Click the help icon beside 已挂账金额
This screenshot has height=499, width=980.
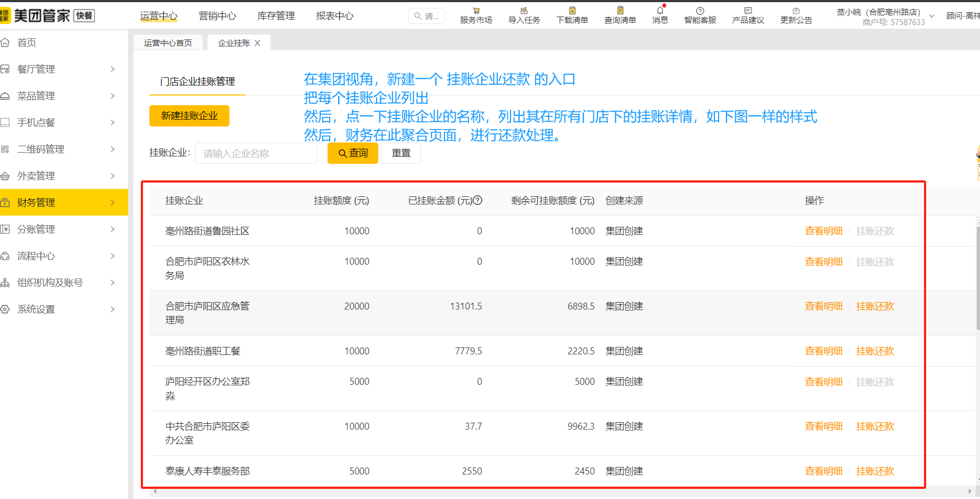tap(479, 200)
